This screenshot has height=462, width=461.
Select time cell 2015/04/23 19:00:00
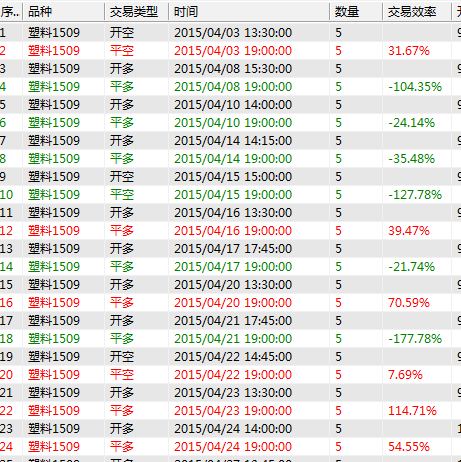click(x=233, y=411)
